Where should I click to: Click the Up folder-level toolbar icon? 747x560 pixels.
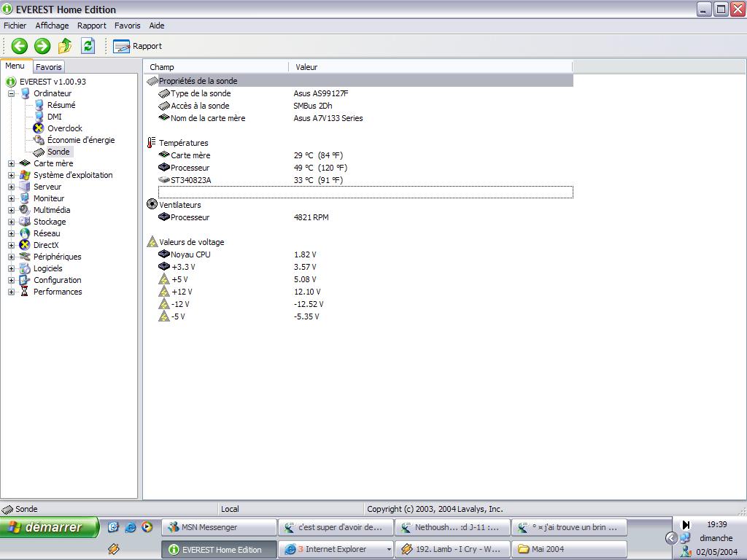[65, 46]
